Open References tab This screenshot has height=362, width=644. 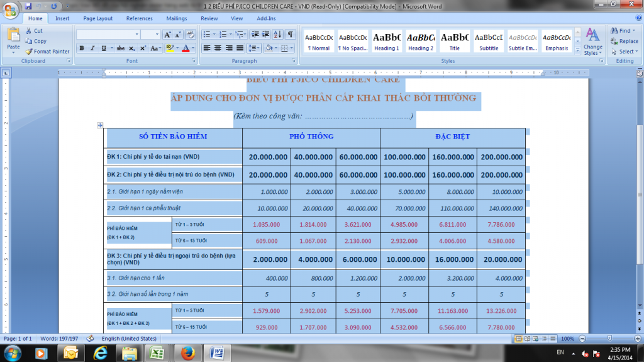[x=139, y=18]
